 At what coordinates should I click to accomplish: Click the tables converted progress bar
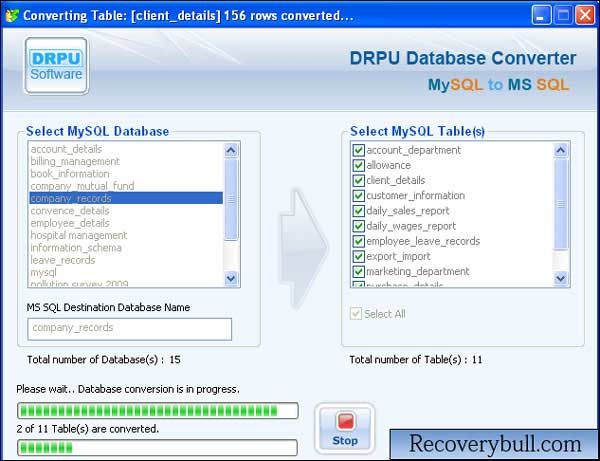(x=157, y=447)
